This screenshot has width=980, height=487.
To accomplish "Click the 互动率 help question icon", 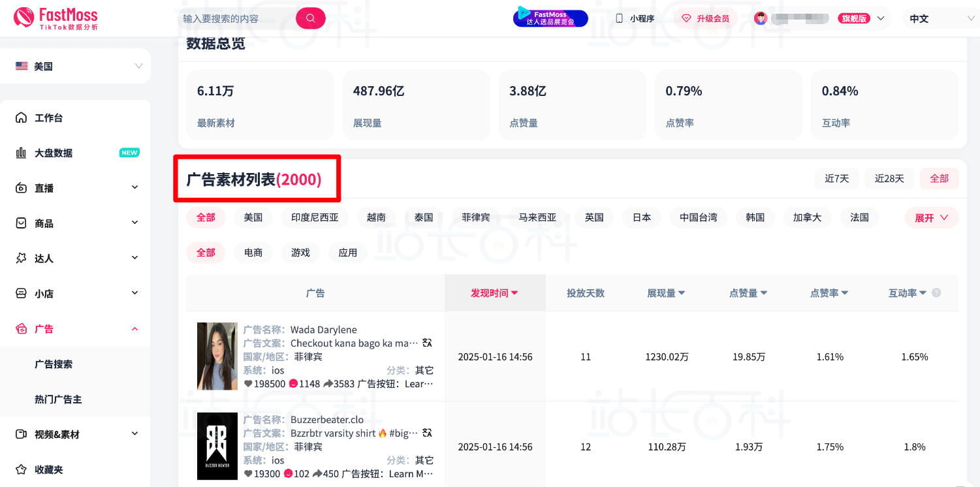I will click(x=936, y=293).
